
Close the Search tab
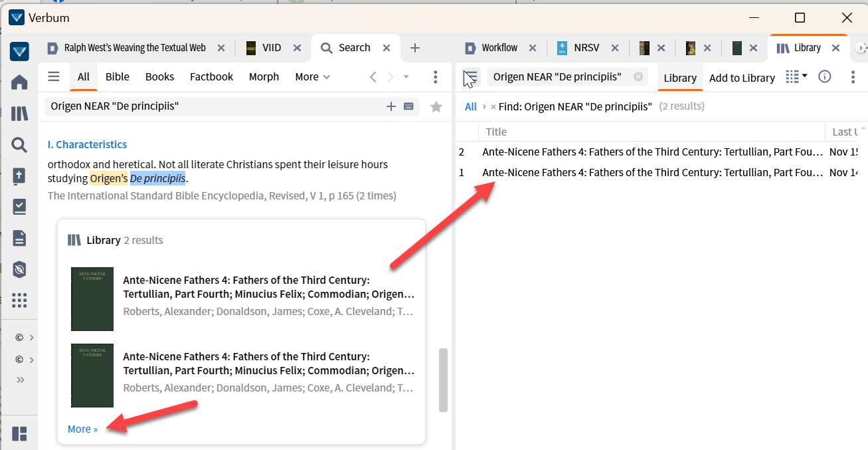[387, 48]
